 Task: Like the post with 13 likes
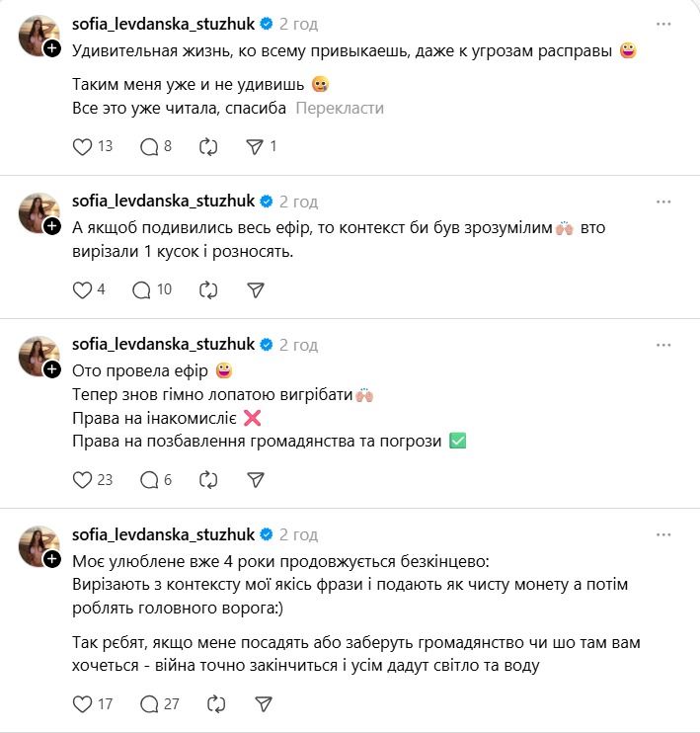(x=83, y=146)
